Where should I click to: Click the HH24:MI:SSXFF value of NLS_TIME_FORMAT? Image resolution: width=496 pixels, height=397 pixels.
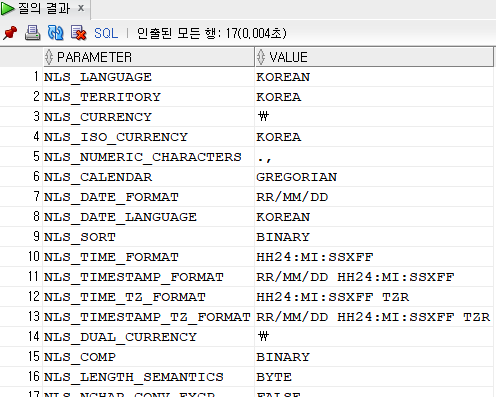click(x=374, y=257)
